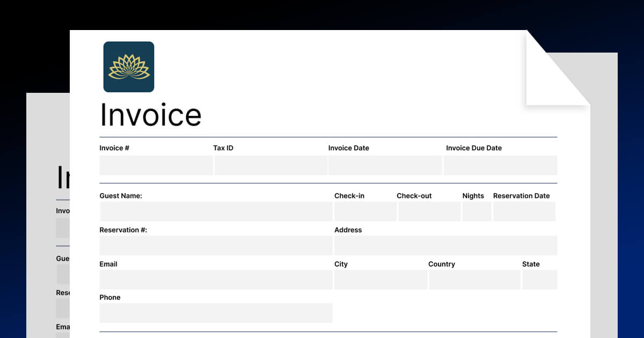Select the Tax ID field
644x338 pixels.
pyautogui.click(x=270, y=165)
